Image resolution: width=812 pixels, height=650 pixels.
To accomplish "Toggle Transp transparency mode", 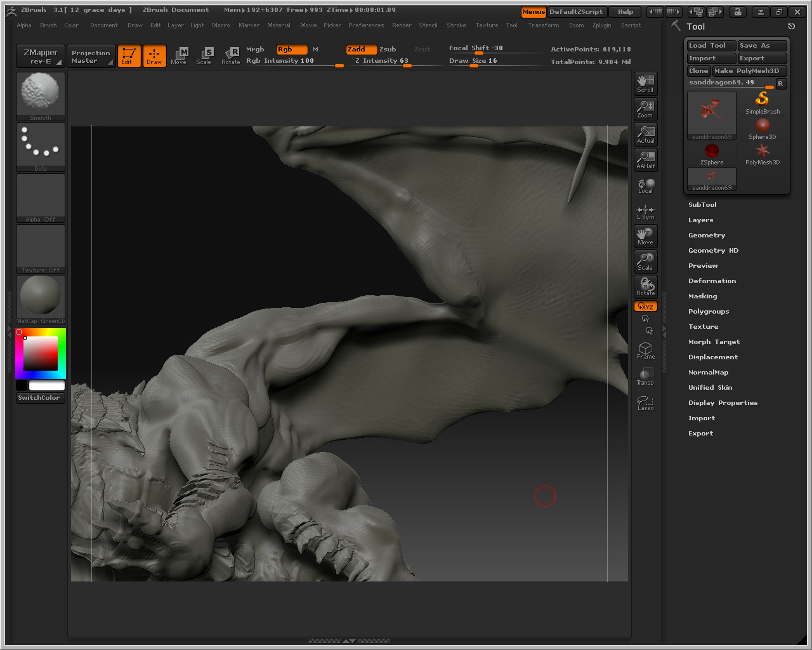I will pyautogui.click(x=646, y=376).
